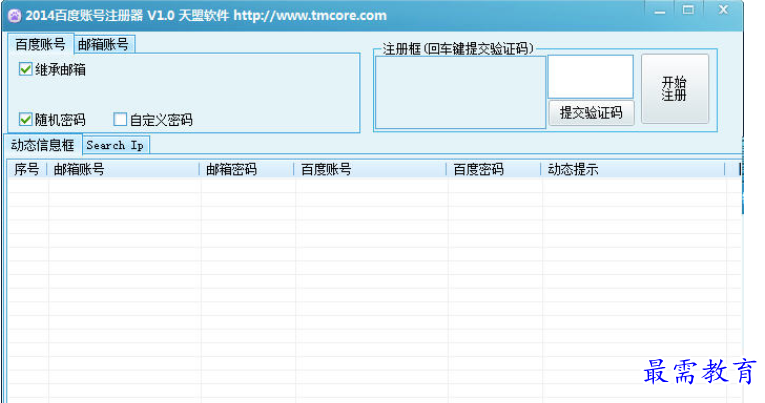Viewport: 765px width, 403px height.
Task: Click the 百度密码 column header
Action: point(494,169)
